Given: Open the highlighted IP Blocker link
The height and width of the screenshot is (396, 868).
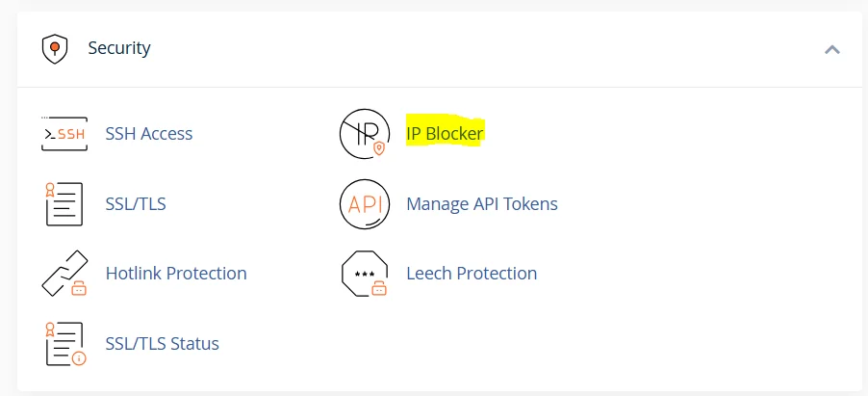Looking at the screenshot, I should (x=445, y=134).
